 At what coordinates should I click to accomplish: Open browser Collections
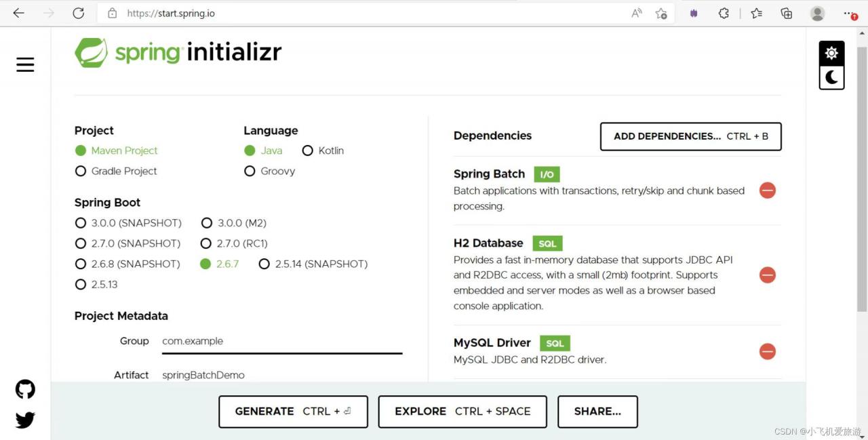(787, 13)
